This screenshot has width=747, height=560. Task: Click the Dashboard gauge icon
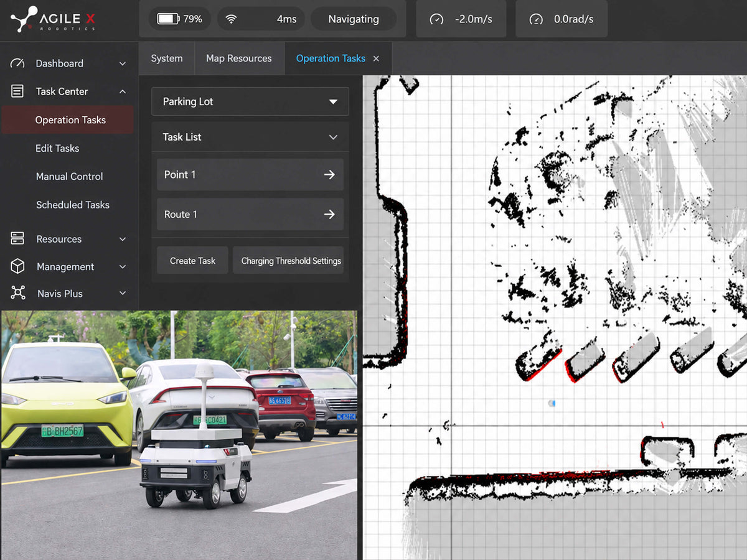coord(17,63)
